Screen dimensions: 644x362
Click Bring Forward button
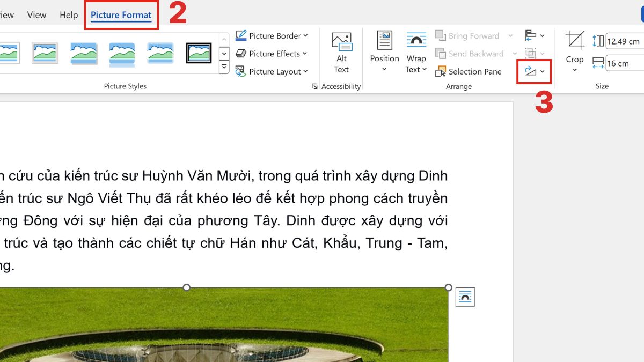point(467,36)
